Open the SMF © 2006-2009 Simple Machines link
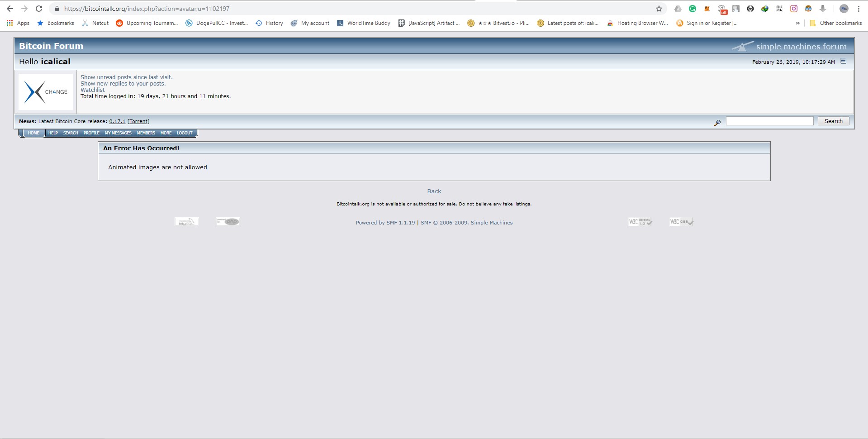This screenshot has width=868, height=439. coord(467,223)
